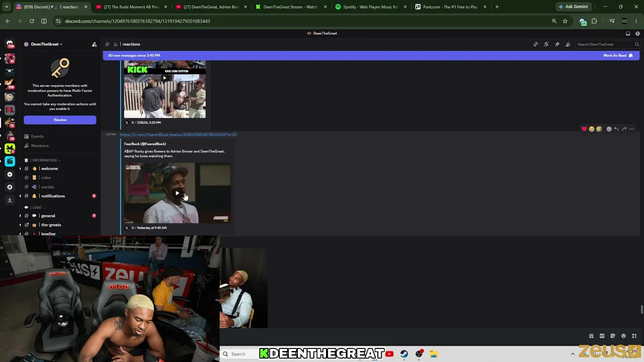Open DeenTheGreat server menu dropdown
The height and width of the screenshot is (362, 644).
(46, 44)
